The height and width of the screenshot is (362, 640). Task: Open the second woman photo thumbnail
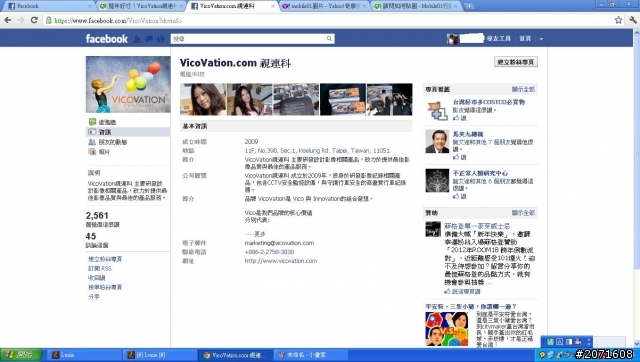[x=249, y=100]
